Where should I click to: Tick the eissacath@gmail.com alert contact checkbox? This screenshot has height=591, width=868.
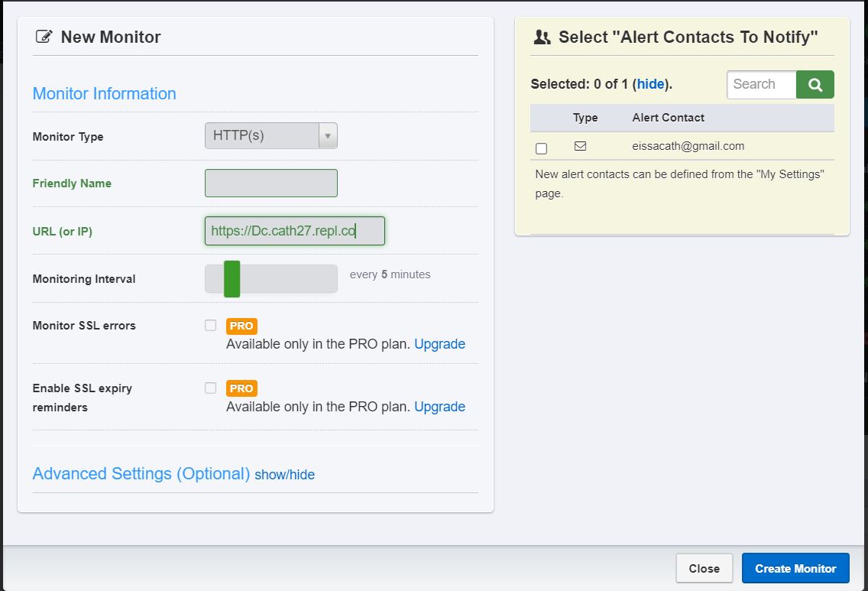542,148
